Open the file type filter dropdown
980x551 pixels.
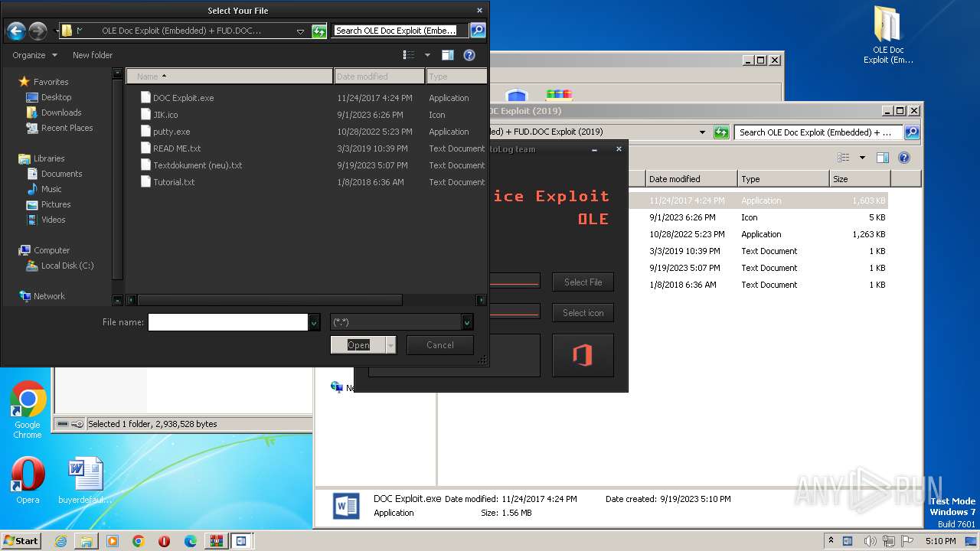point(467,322)
